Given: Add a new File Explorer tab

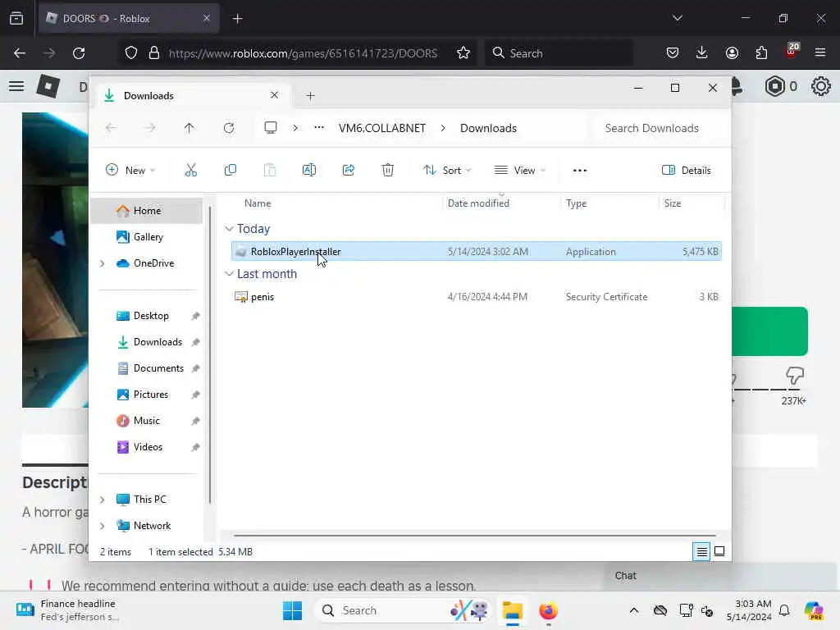Looking at the screenshot, I should point(310,96).
